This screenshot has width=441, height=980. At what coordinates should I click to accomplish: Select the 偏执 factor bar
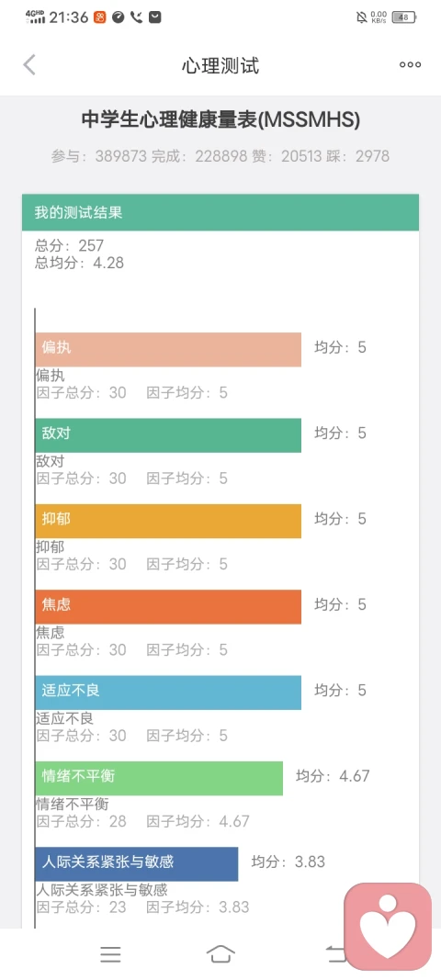click(168, 349)
